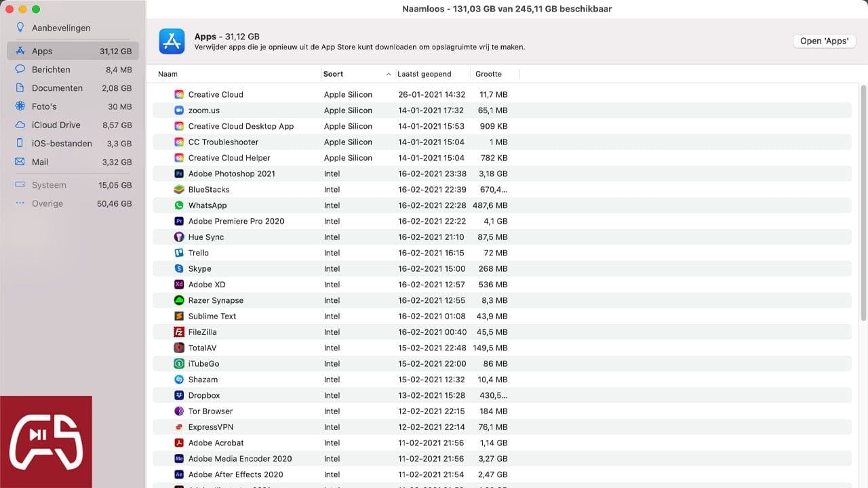Click the BlueStacks app icon

pyautogui.click(x=179, y=190)
